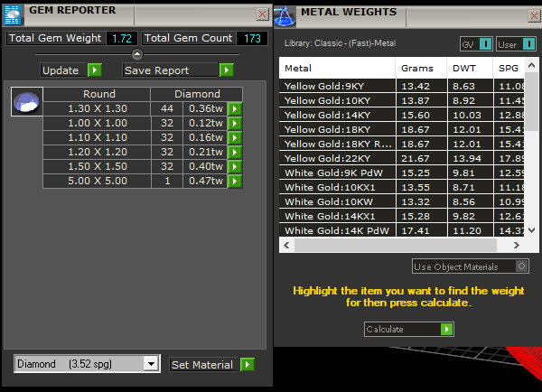Click the green arrow beside 0.47tw row
The height and width of the screenshot is (392, 542).
[x=235, y=181]
